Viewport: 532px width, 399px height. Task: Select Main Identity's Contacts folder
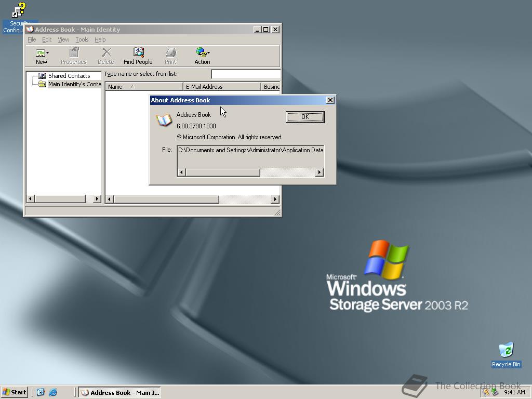click(75, 84)
